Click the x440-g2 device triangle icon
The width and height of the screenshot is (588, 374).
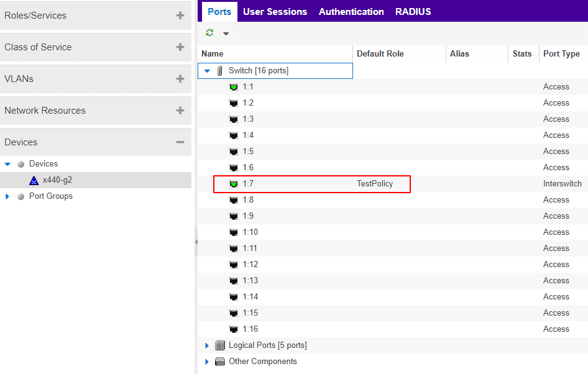point(34,180)
